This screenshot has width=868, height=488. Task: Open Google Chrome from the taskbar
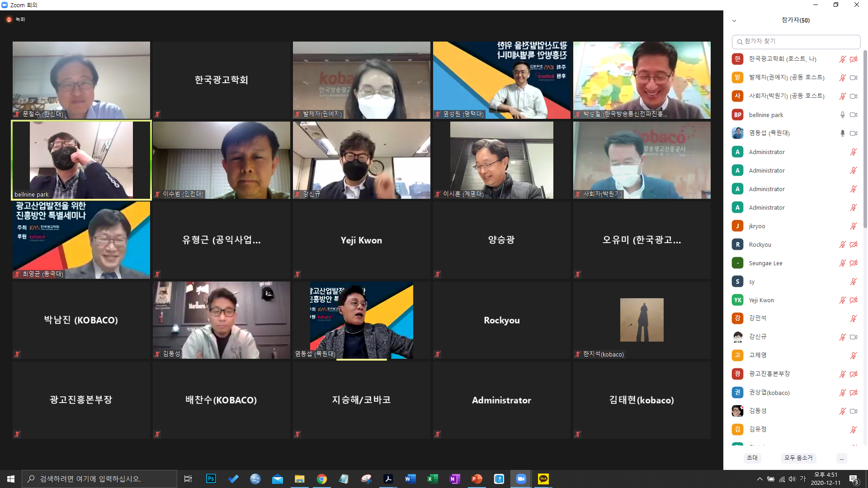point(321,479)
